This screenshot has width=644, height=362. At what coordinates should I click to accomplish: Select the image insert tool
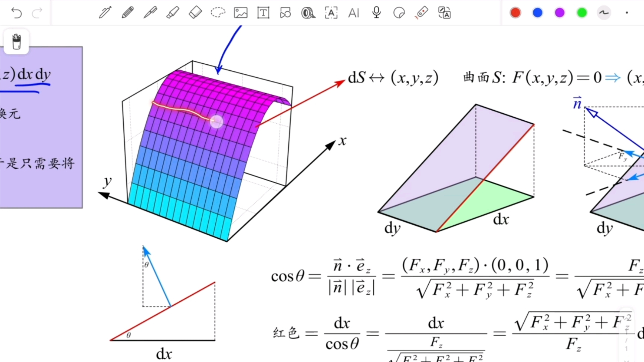[240, 13]
